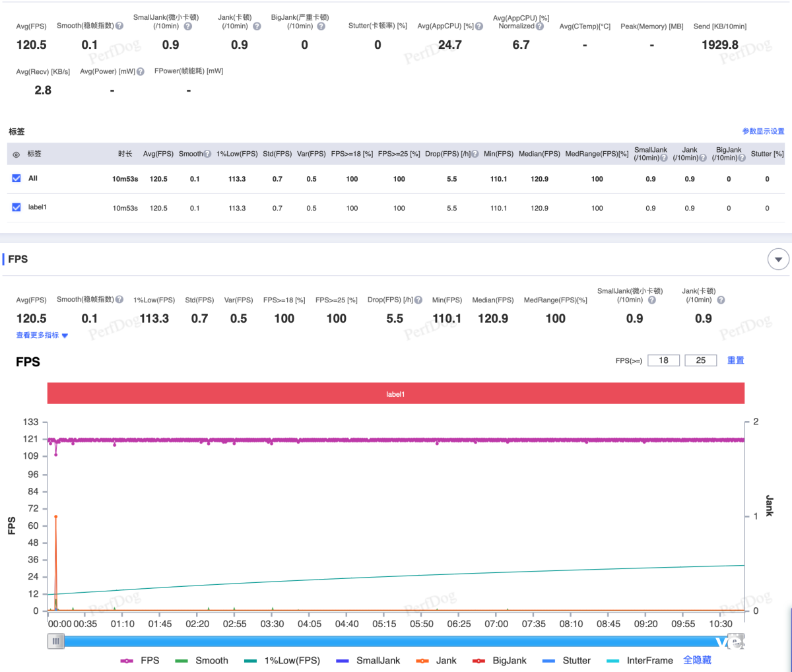Collapse the FPS section with round arrow
The image size is (792, 672).
[x=778, y=259]
